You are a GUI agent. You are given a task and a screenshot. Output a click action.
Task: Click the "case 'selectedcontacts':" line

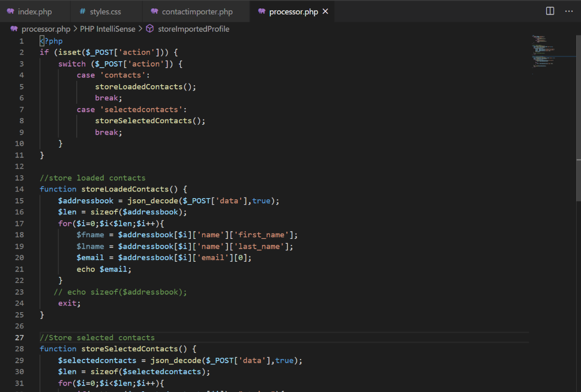pos(132,110)
